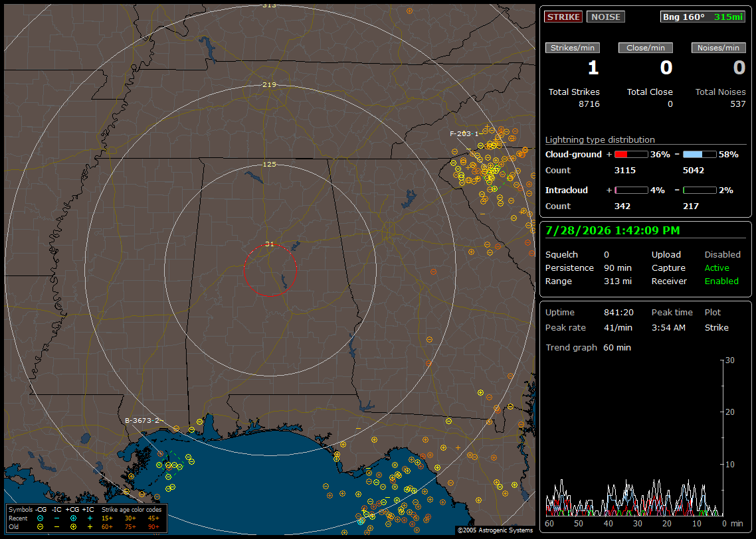Click the Trend graph 60 min label
The height and width of the screenshot is (539, 756).
588,348
